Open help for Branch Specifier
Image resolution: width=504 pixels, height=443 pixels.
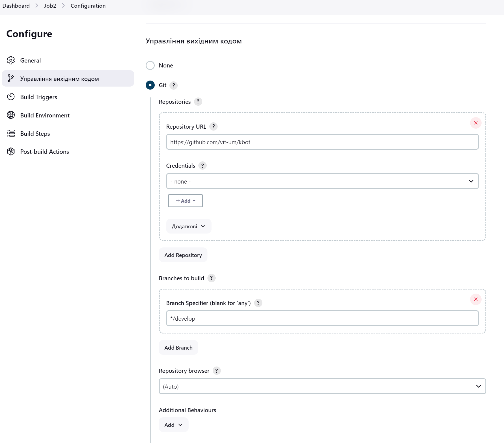point(258,303)
